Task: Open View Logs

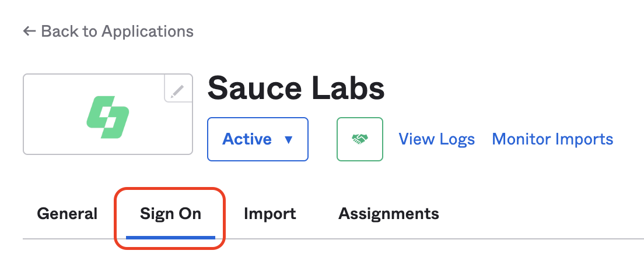Action: [436, 139]
